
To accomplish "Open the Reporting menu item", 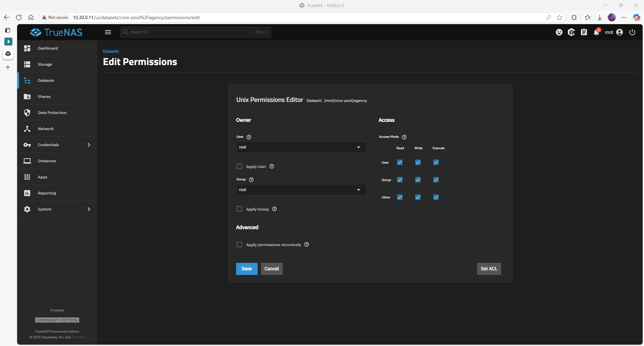I will [58, 193].
